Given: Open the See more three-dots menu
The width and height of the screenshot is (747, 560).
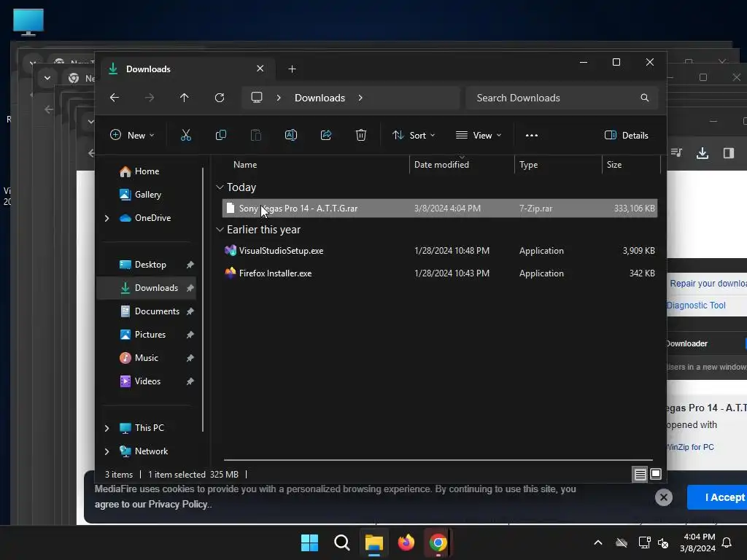Looking at the screenshot, I should [x=532, y=135].
